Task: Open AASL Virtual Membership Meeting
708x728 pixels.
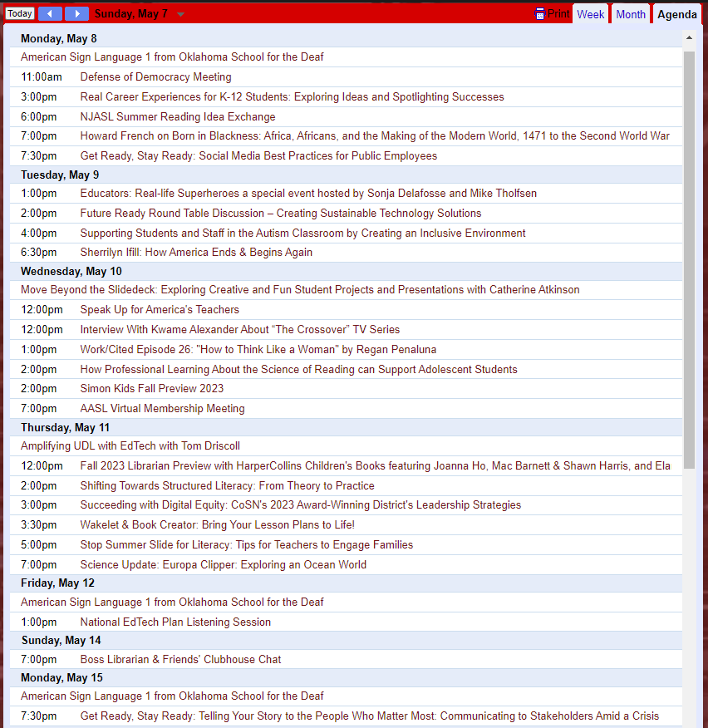Action: [163, 409]
